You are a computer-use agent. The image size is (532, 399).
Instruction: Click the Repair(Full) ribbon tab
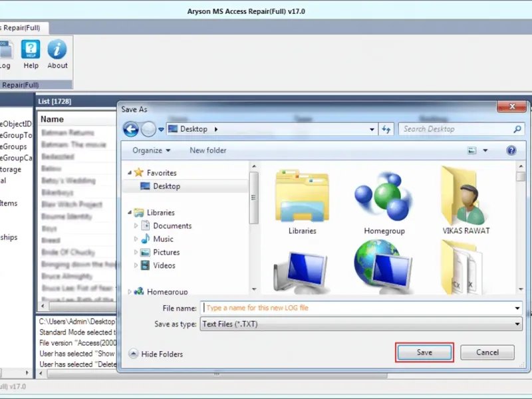point(23,28)
